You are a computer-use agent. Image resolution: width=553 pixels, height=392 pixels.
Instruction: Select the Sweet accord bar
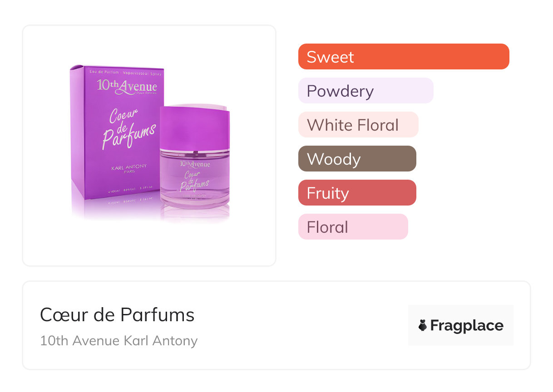point(403,57)
